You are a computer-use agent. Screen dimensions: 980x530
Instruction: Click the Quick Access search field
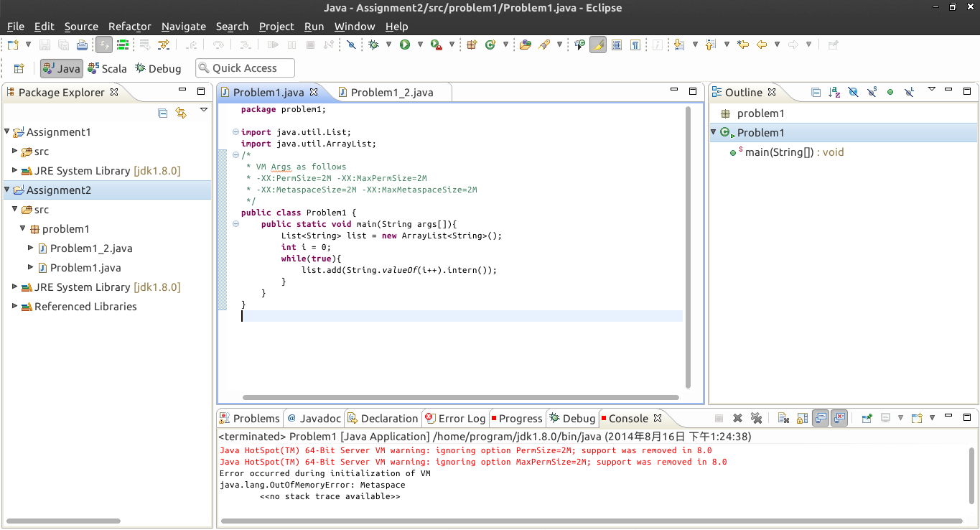tap(246, 68)
